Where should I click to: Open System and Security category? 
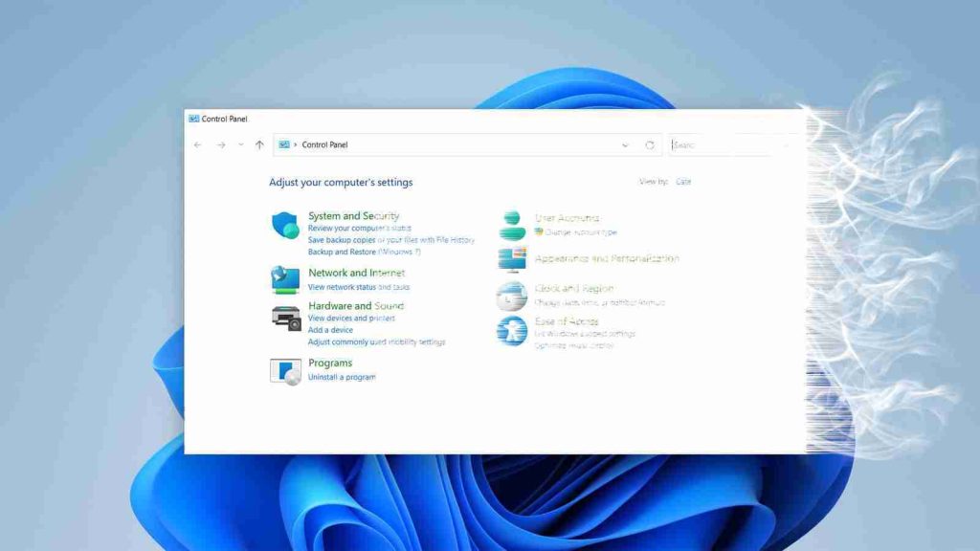[353, 215]
